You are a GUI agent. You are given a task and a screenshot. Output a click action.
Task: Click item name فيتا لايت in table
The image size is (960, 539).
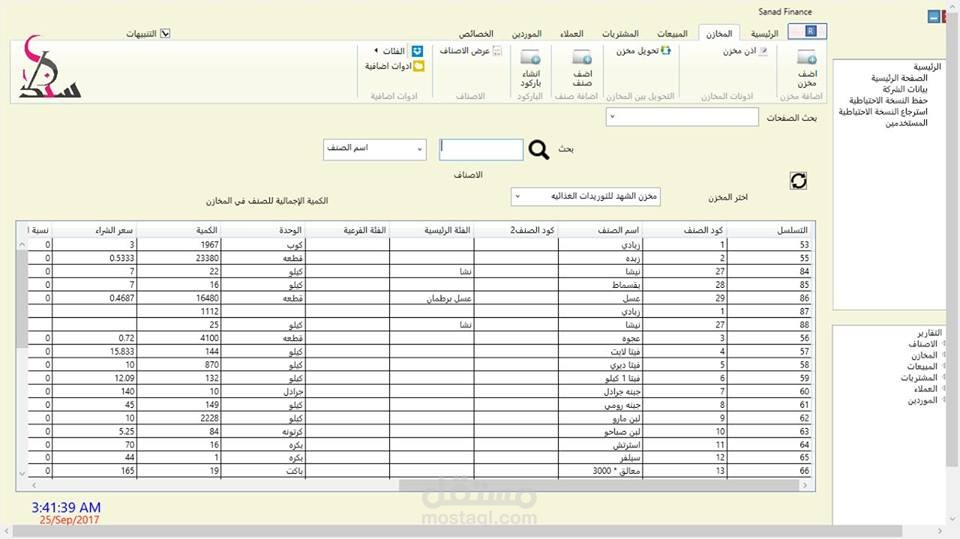coord(600,352)
